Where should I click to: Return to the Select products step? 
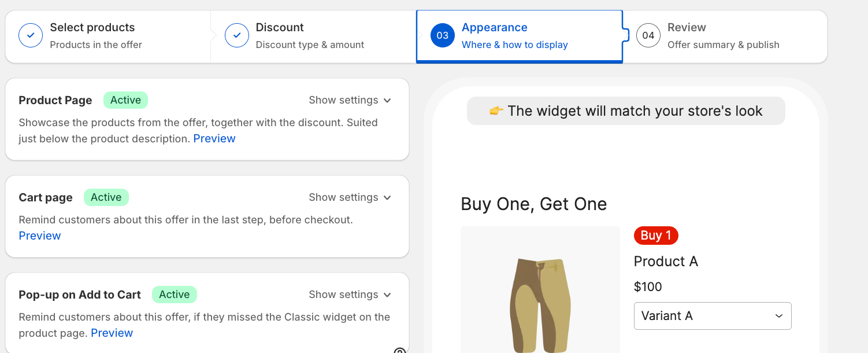[107, 36]
